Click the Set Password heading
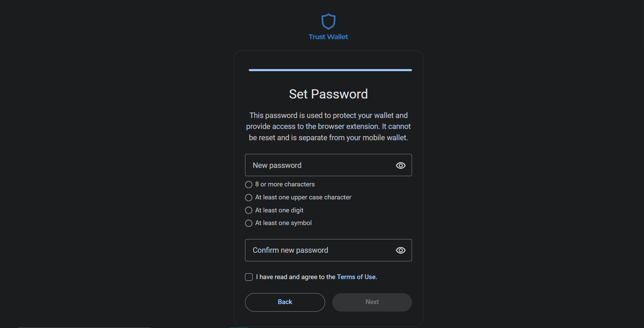 [x=329, y=94]
